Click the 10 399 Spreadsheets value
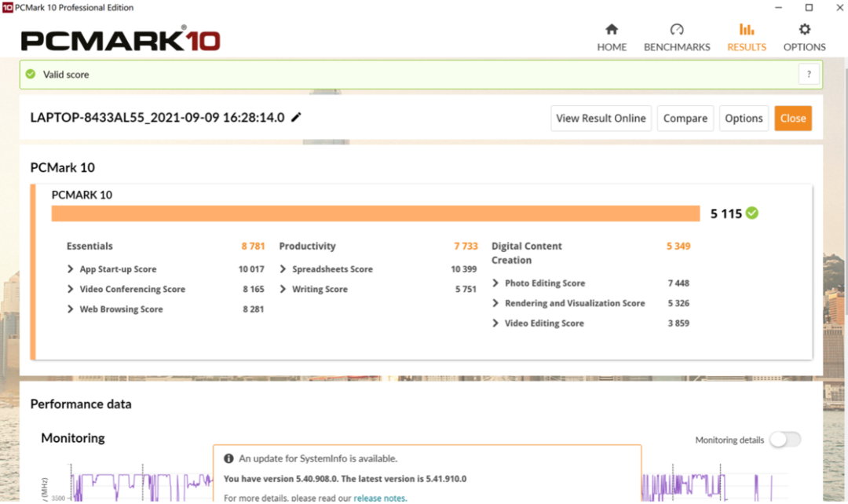848x504 pixels. click(x=464, y=268)
